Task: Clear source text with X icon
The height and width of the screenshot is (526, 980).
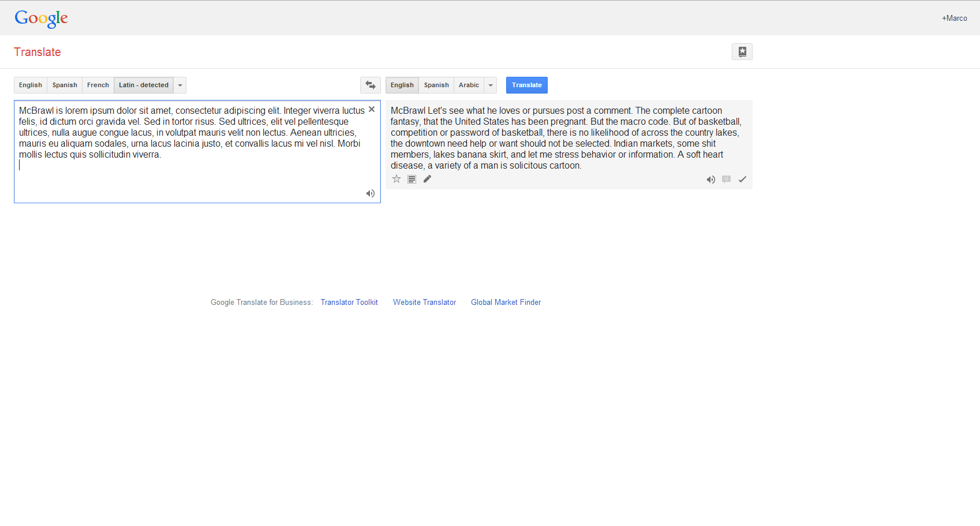Action: 372,109
